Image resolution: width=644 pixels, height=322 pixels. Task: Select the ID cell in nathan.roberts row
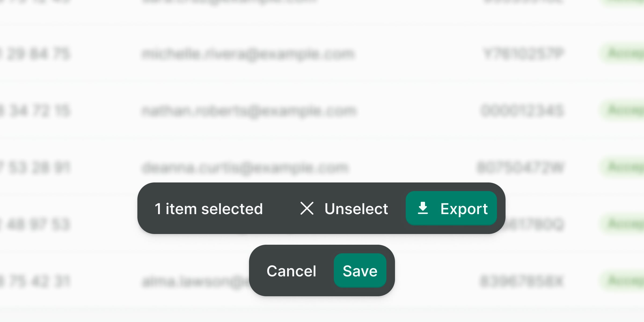point(522,111)
